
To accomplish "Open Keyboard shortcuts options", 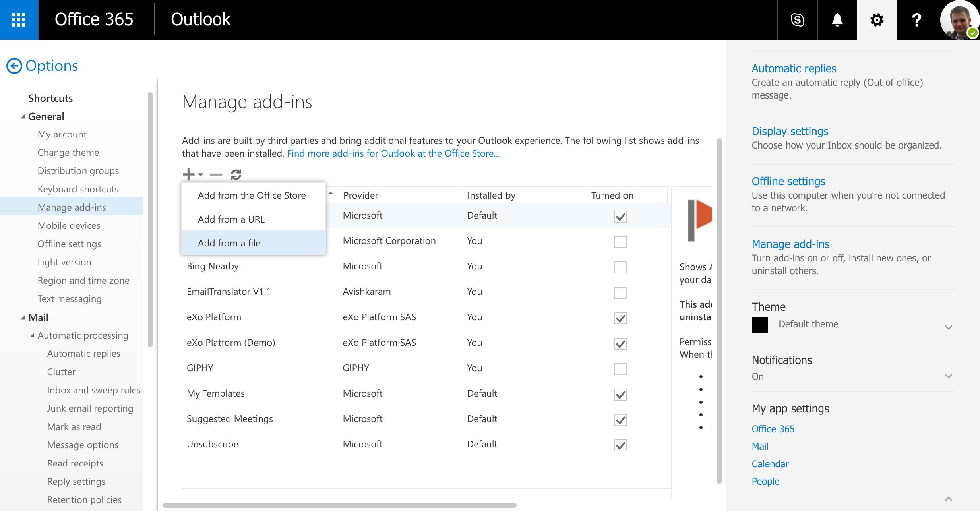I will 78,189.
